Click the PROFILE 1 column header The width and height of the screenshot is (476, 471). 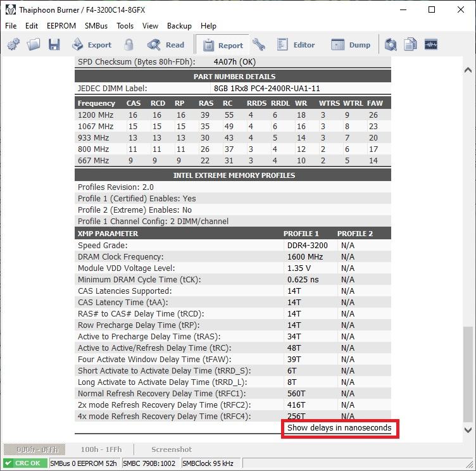(x=301, y=234)
